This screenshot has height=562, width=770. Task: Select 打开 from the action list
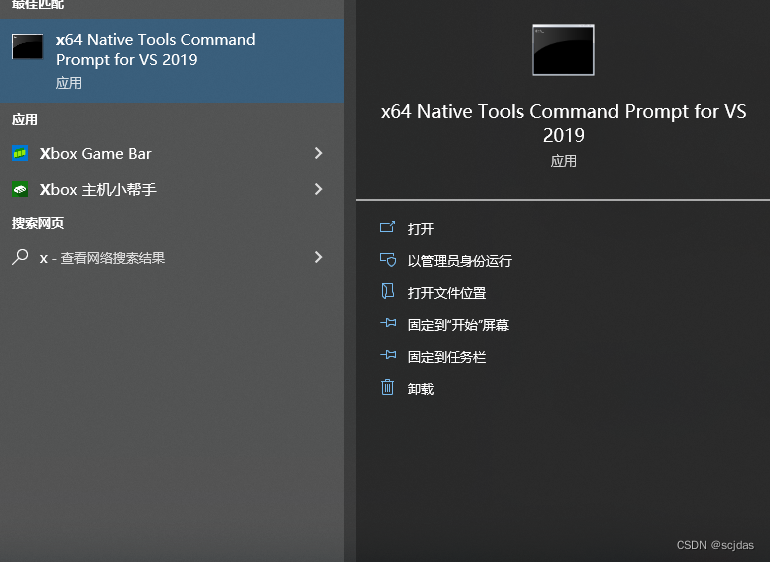point(421,229)
